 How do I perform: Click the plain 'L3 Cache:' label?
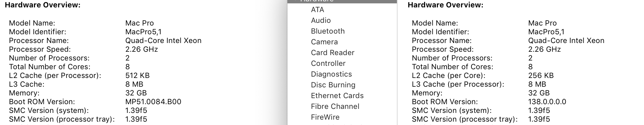coord(27,84)
